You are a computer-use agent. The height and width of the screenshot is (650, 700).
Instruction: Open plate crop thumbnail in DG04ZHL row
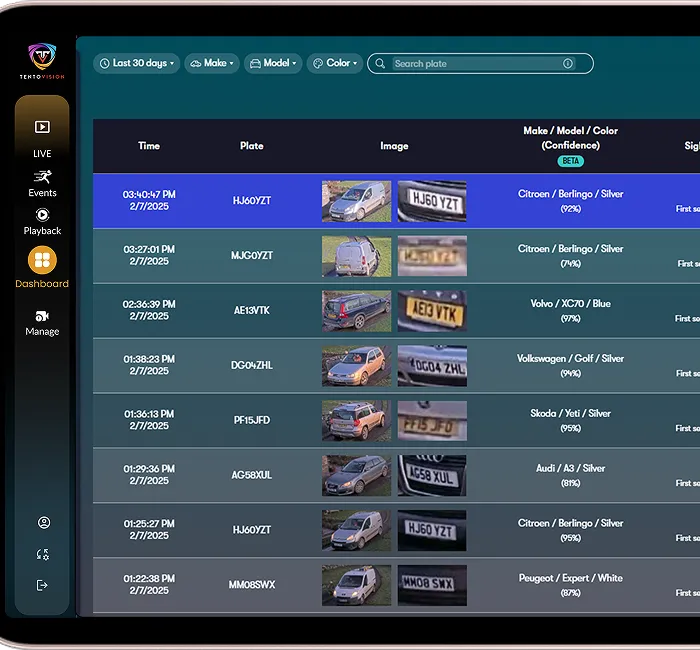pos(432,366)
